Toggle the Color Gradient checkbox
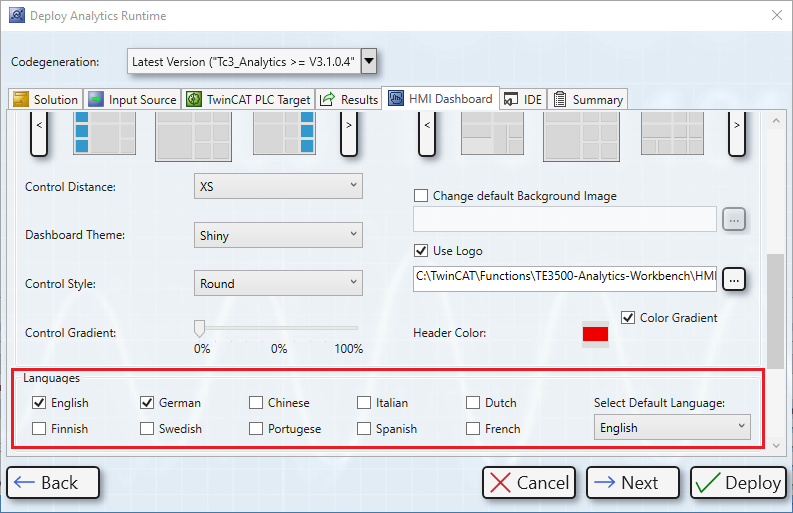The width and height of the screenshot is (793, 513). pos(628,318)
